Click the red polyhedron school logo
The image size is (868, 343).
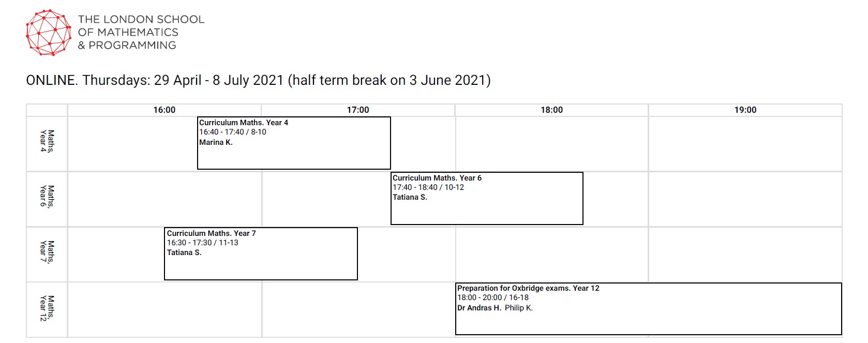coord(49,33)
